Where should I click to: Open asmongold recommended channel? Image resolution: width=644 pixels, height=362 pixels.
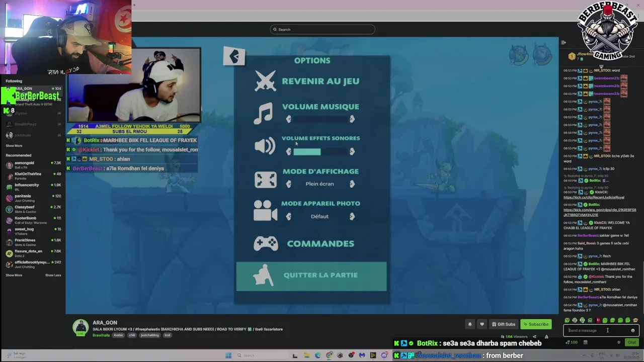(33, 165)
